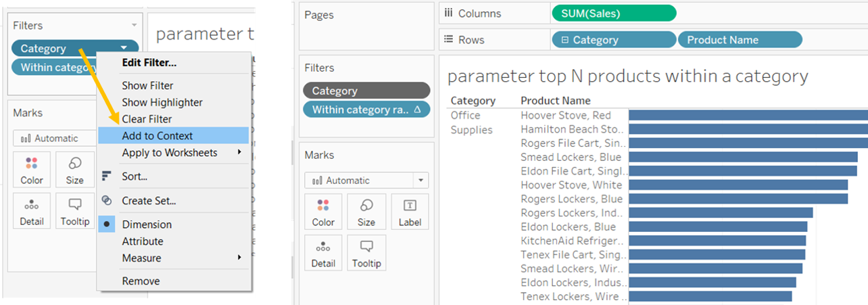The height and width of the screenshot is (305, 868).
Task: Select bar for Hoover Stove, Red
Action: tap(748, 116)
